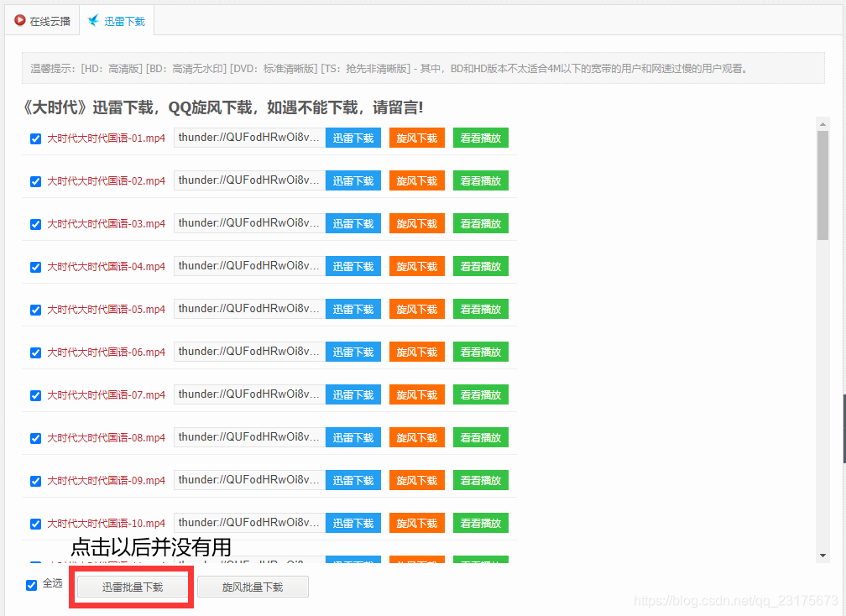The height and width of the screenshot is (616, 846).
Task: Click 迅雷下载 for episode 01
Action: tap(353, 138)
